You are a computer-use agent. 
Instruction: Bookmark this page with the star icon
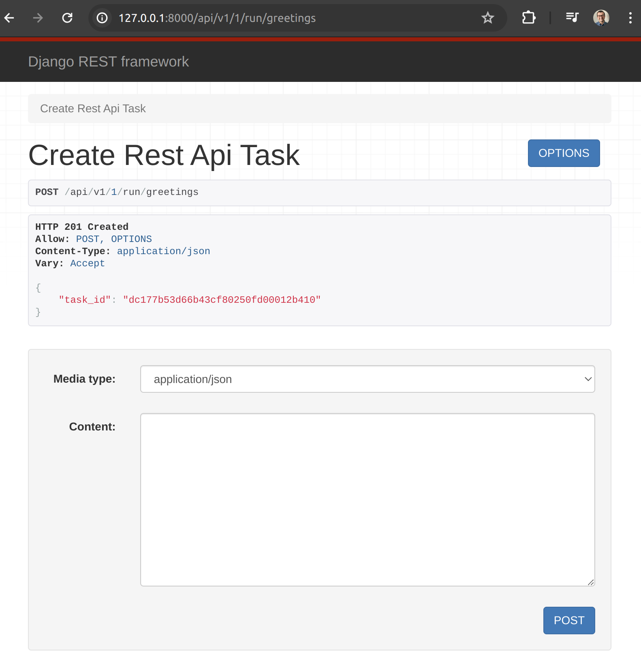[x=487, y=18]
